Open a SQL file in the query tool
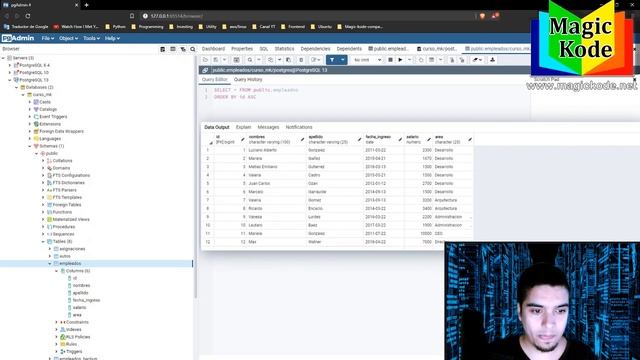 205,60
